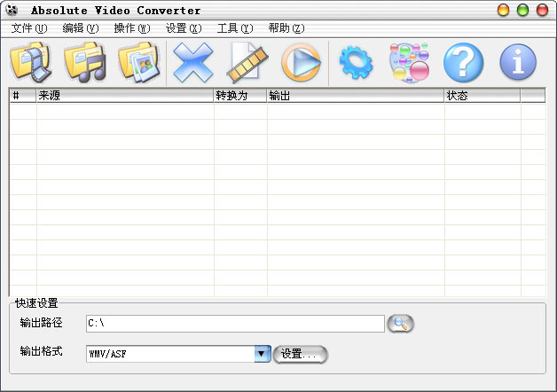Open video file folder icon
Viewport: 557px width, 392px height.
(31, 62)
